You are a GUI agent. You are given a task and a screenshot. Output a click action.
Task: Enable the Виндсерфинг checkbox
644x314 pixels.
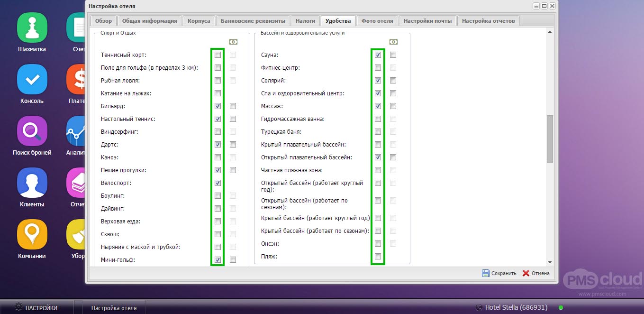click(x=218, y=132)
